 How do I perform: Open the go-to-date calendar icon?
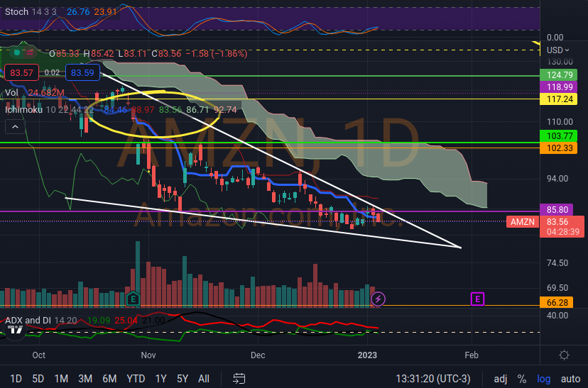[x=239, y=379]
